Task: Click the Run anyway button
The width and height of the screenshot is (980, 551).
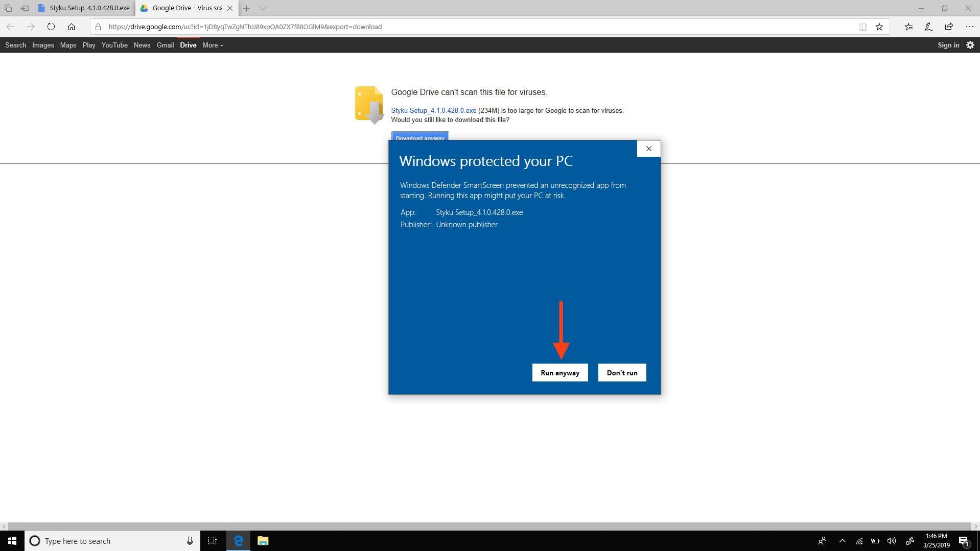Action: click(x=559, y=373)
